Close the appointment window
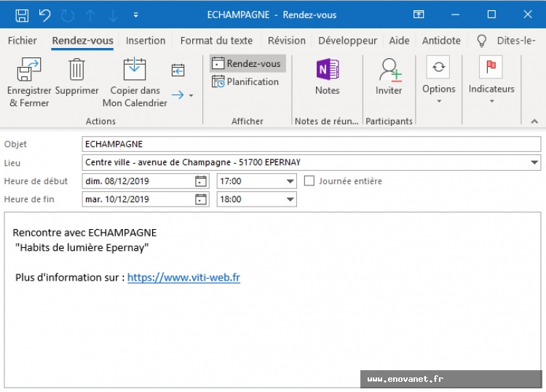546x392 pixels. tap(528, 15)
